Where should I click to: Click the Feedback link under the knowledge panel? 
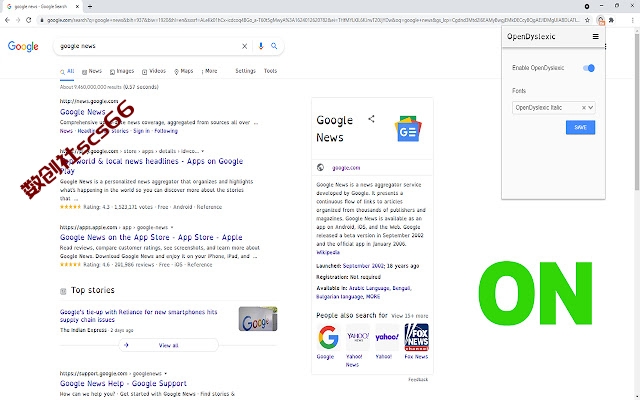[418, 380]
